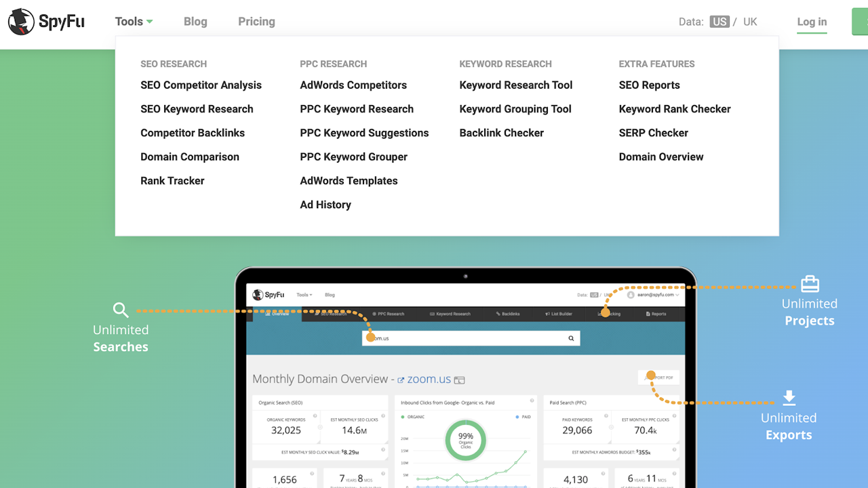868x488 pixels.
Task: Open AdWords Competitors
Action: (x=353, y=85)
